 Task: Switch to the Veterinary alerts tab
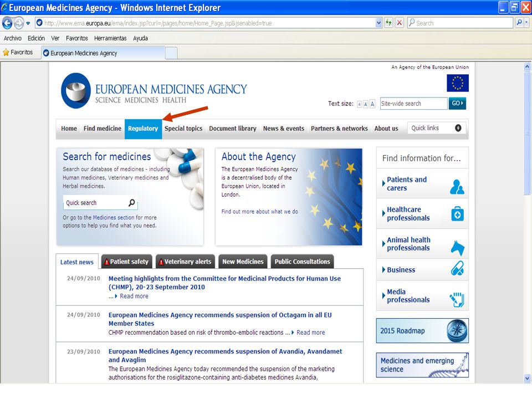186,262
